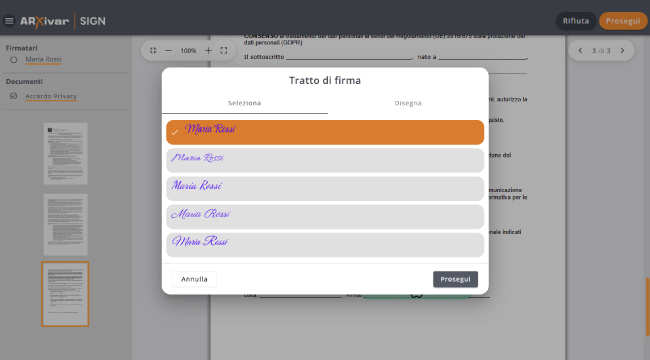
Task: Click the fit-to-page zoom icon
Action: click(x=153, y=51)
